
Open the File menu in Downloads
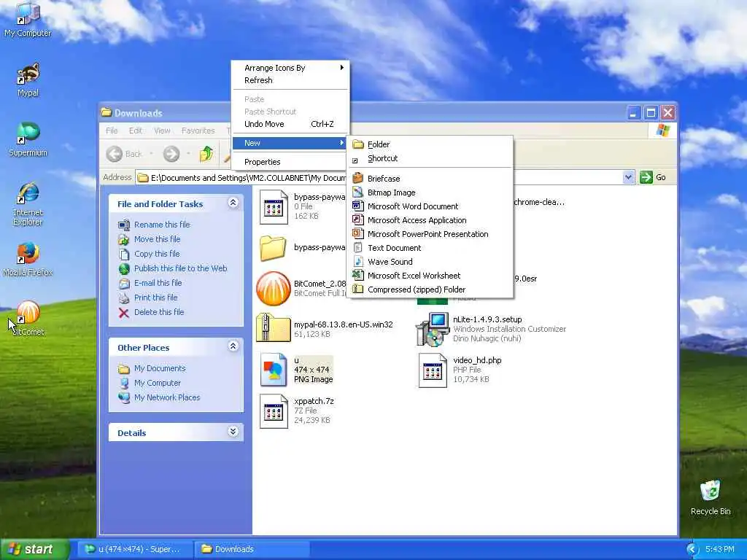click(112, 131)
